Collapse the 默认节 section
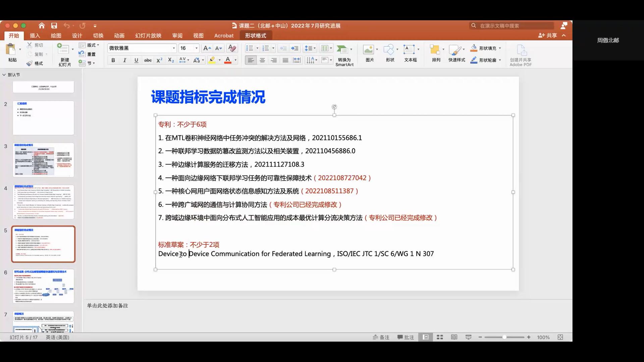This screenshot has height=362, width=644. (4, 75)
